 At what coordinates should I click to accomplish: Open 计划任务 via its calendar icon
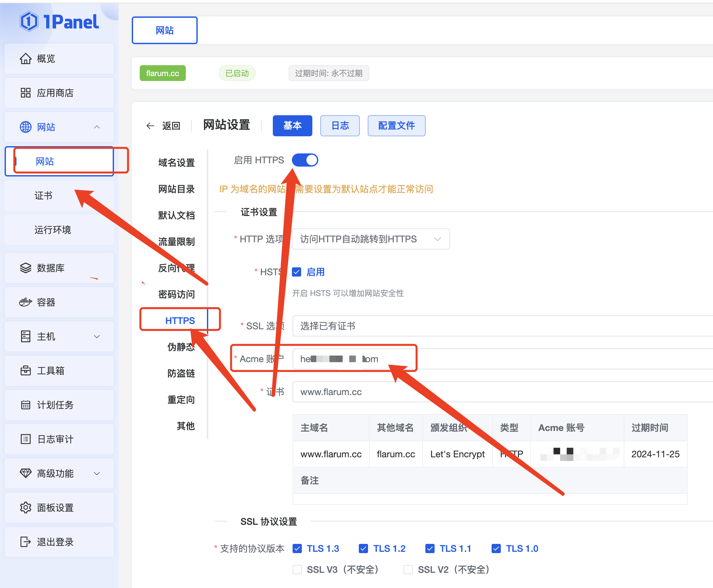click(x=25, y=405)
